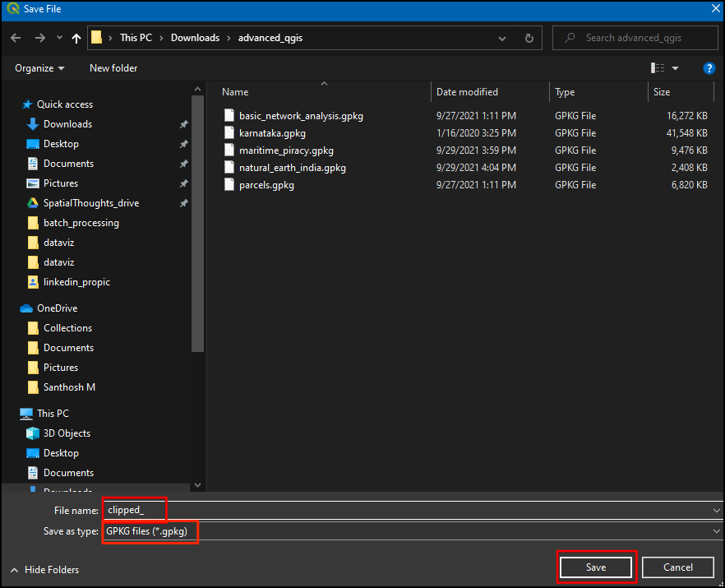Click the size value 16,272 KB
Image resolution: width=725 pixels, height=588 pixels.
pos(687,116)
